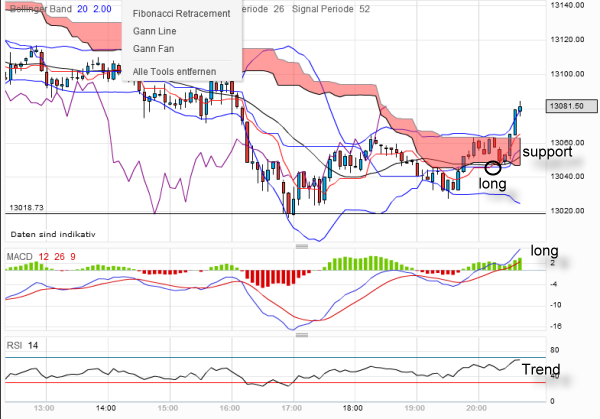Click Alle Tools entfernen to clear drawings
Viewport: 600px width, 419px height.
[174, 72]
